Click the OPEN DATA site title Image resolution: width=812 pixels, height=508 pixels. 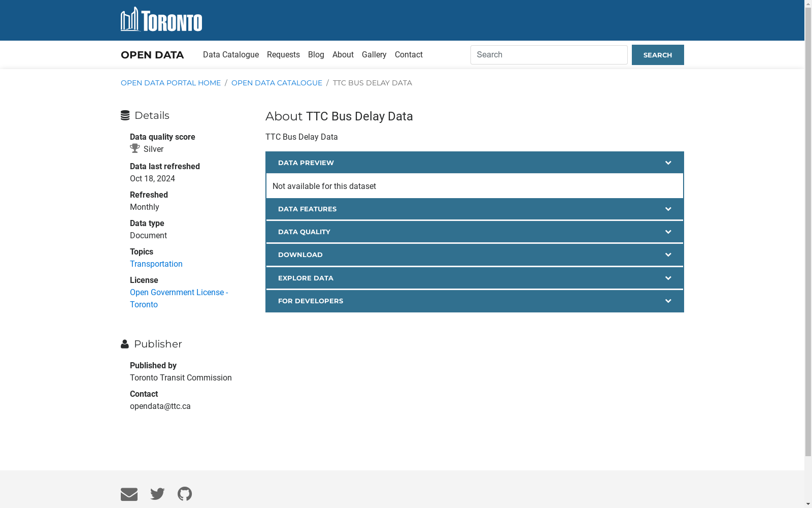(152, 55)
